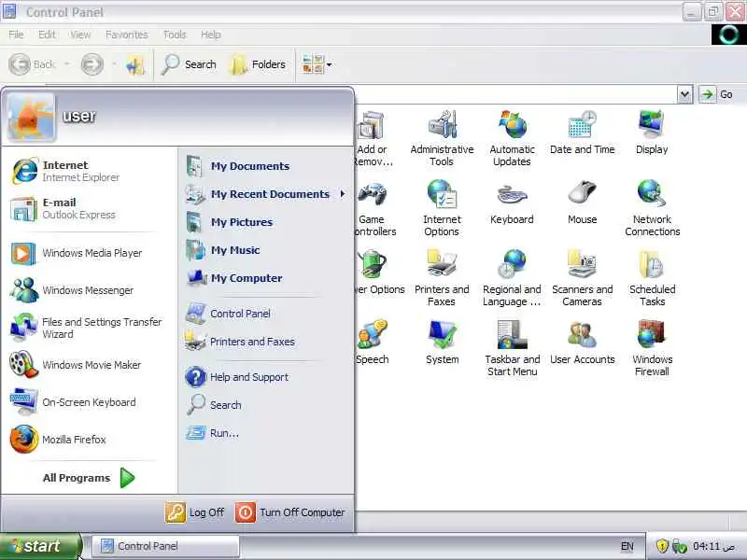
Task: Open the Speech applet
Action: click(373, 343)
